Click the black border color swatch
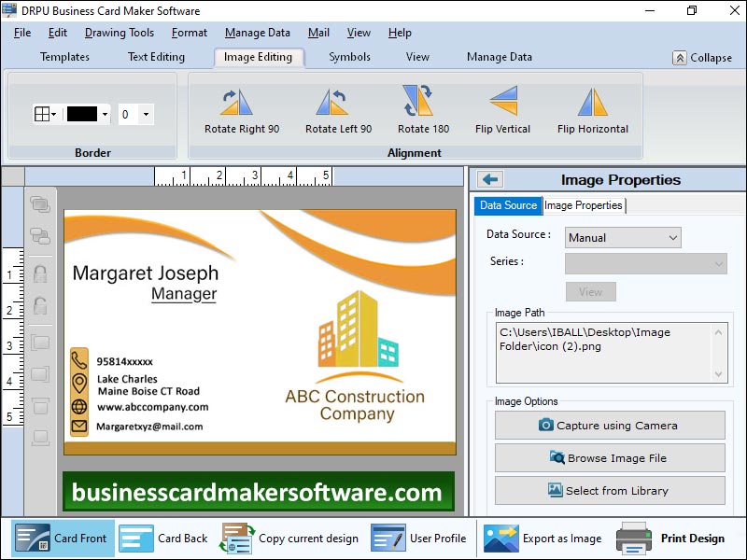Screen dimensions: 747x560 pyautogui.click(x=82, y=115)
